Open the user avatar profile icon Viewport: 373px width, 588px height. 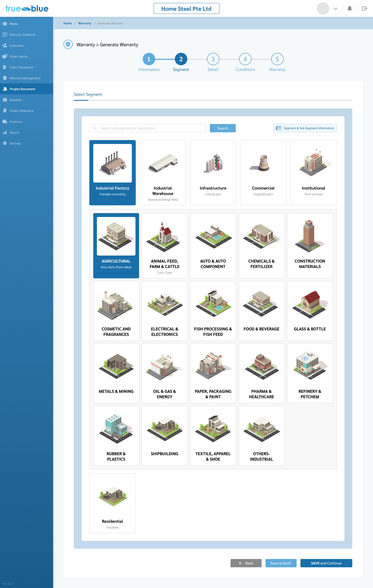coord(323,9)
